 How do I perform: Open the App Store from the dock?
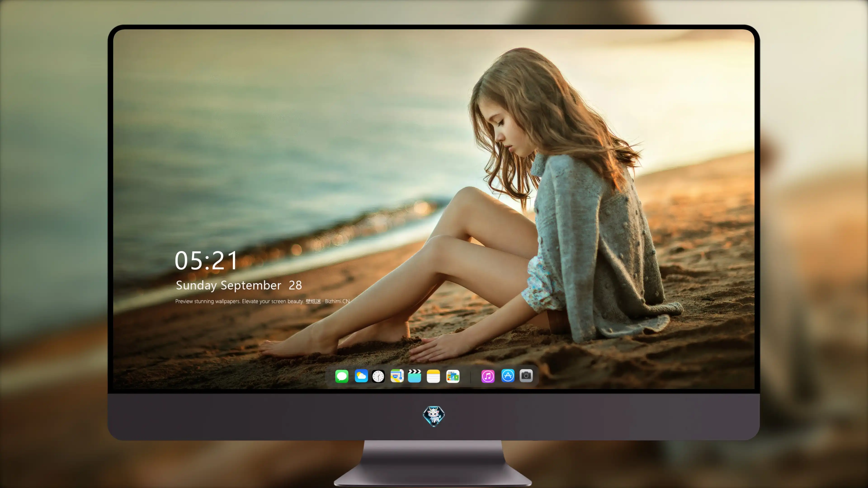pos(508,376)
